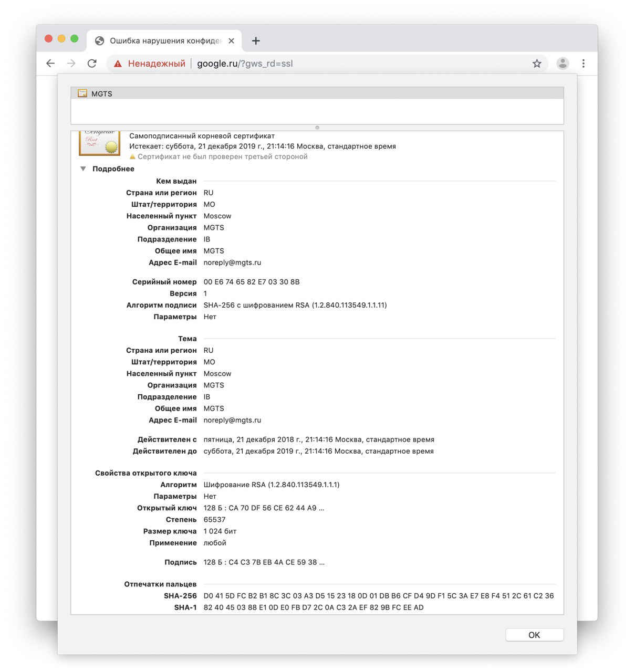The image size is (634, 672).
Task: Click the key size 1 024 бит
Action: [x=220, y=531]
